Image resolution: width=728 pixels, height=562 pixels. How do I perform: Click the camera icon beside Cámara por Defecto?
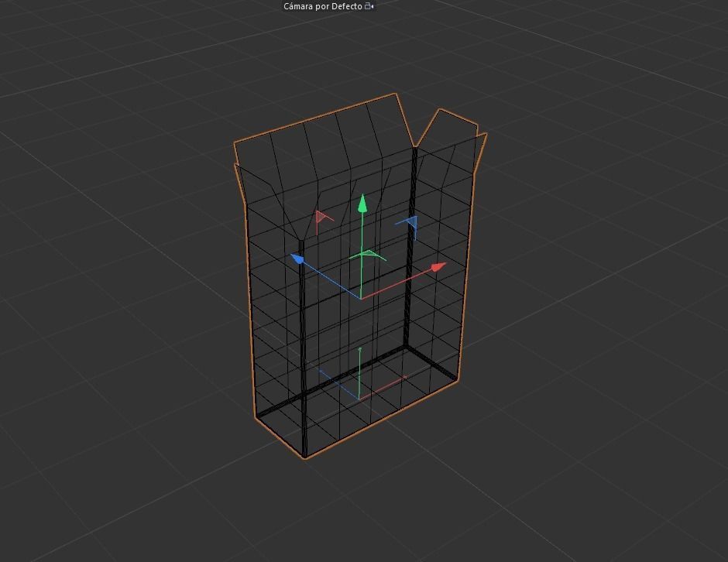(369, 6)
